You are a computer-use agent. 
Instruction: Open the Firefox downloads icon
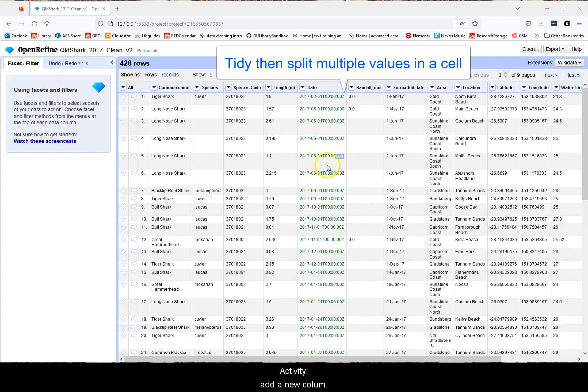[541, 24]
